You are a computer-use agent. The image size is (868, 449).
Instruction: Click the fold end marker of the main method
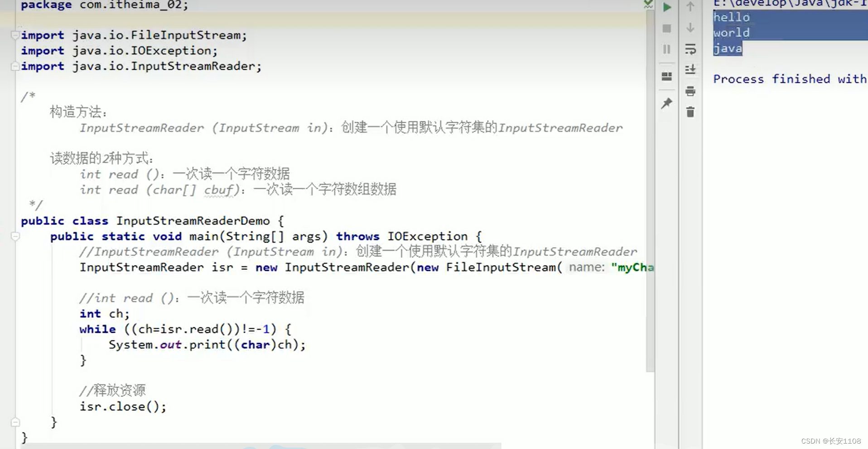pos(15,422)
